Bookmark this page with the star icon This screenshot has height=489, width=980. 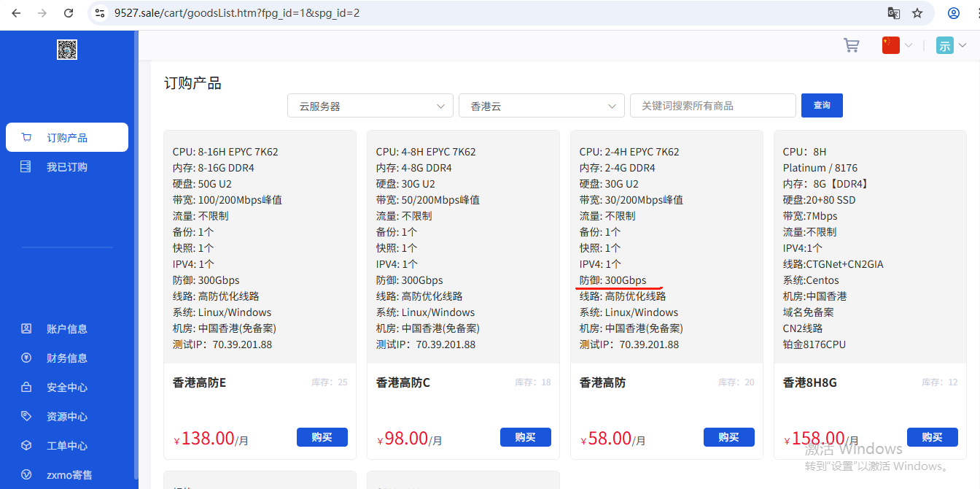[x=917, y=13]
